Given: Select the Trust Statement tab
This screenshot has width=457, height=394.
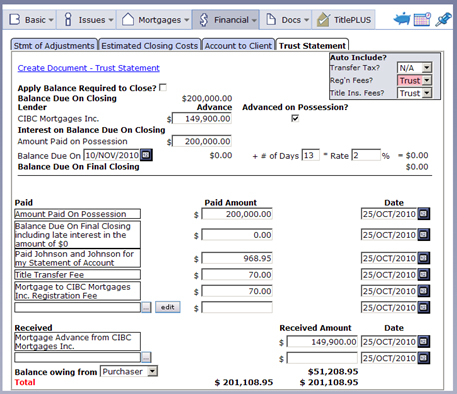Looking at the screenshot, I should coord(312,45).
